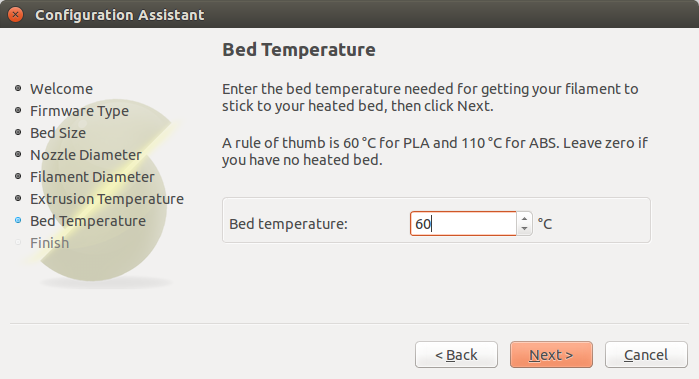Increase bed temperature with the up arrow
The height and width of the screenshot is (379, 699).
524,218
